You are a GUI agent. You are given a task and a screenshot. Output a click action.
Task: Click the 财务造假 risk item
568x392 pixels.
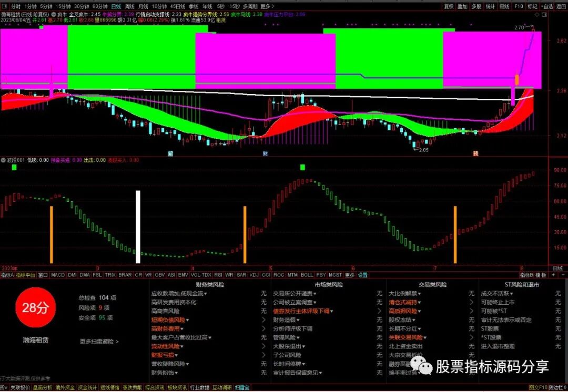(286, 320)
